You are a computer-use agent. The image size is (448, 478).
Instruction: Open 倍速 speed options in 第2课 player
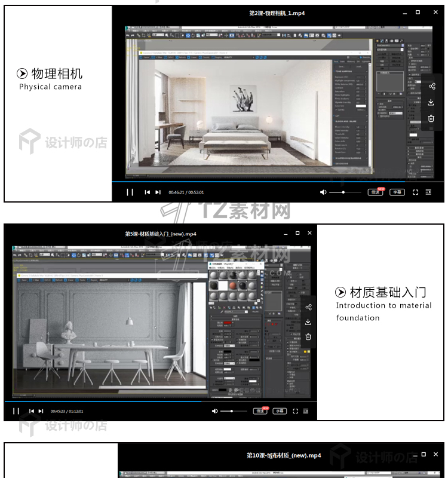tap(375, 192)
